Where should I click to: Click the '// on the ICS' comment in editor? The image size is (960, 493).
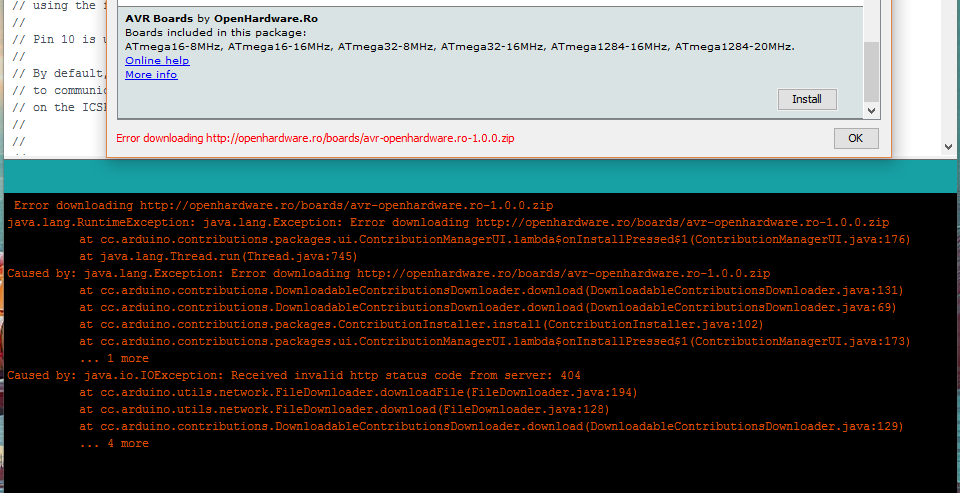tap(59, 107)
